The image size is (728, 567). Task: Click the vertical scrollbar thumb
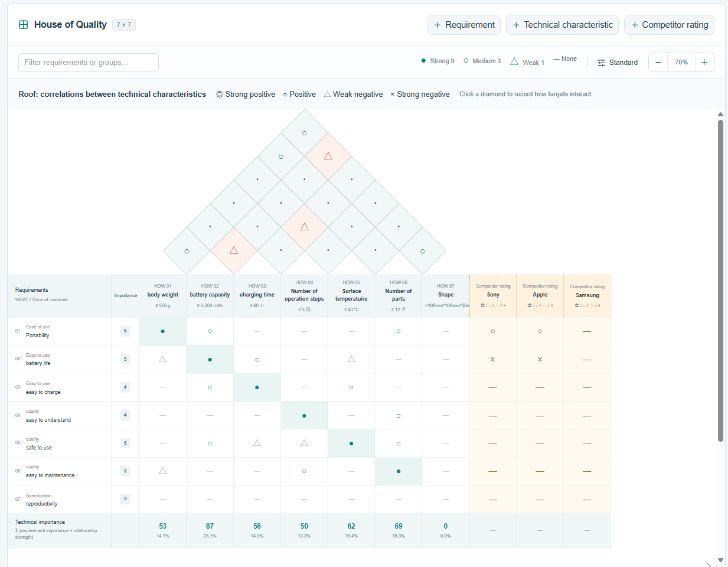(x=720, y=281)
